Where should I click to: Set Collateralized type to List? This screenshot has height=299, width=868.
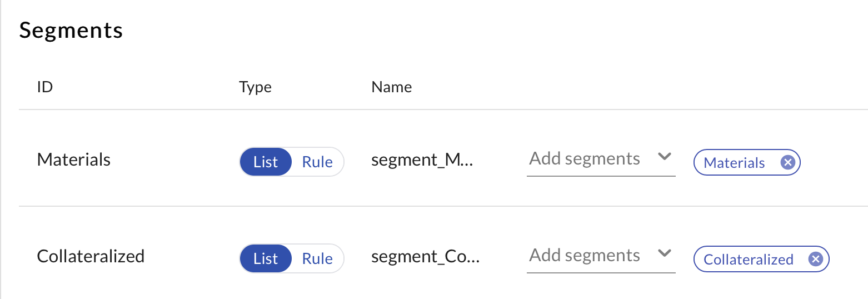(266, 259)
